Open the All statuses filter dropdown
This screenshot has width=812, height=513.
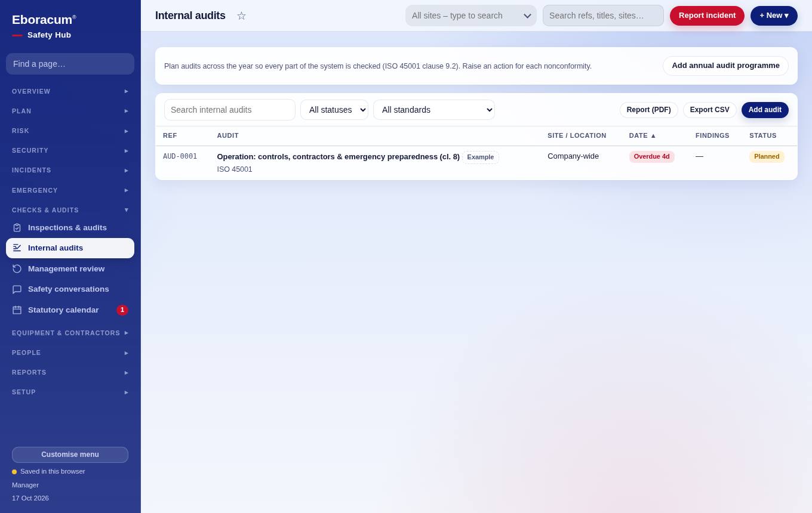point(334,110)
